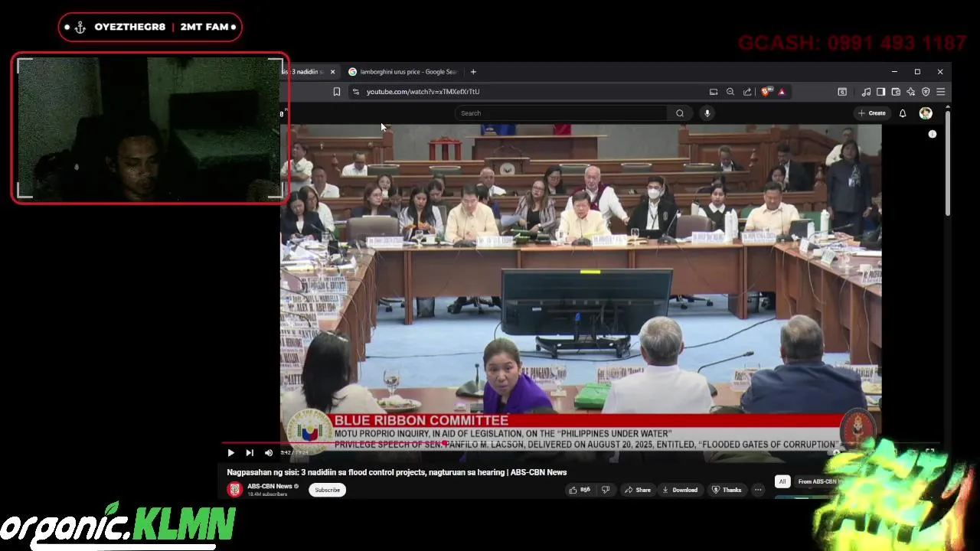Toggle the browser sidebar panel icon

[x=880, y=92]
